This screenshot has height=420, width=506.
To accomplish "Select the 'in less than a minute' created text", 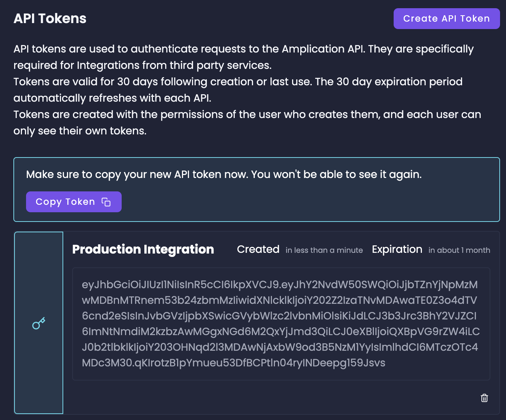I will pyautogui.click(x=324, y=250).
